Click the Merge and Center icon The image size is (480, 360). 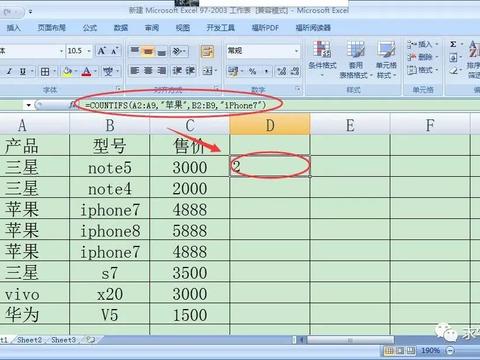[208, 71]
